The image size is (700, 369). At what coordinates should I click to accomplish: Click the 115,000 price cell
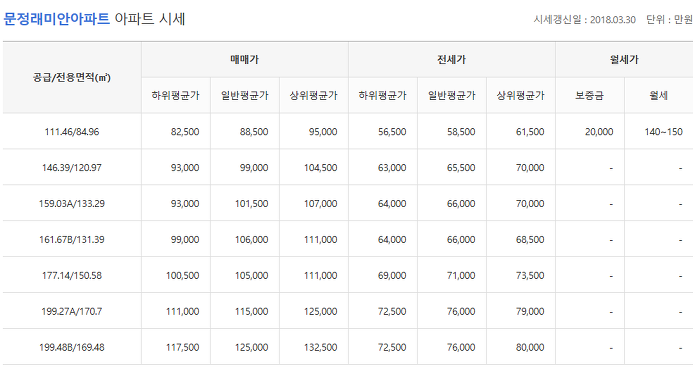click(x=252, y=311)
